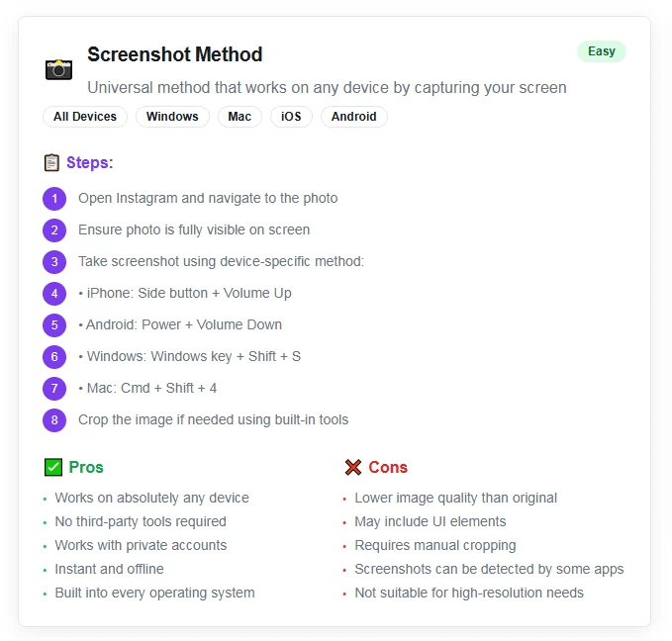This screenshot has width=672, height=641.
Task: Pick the Android device tag
Action: tap(354, 117)
